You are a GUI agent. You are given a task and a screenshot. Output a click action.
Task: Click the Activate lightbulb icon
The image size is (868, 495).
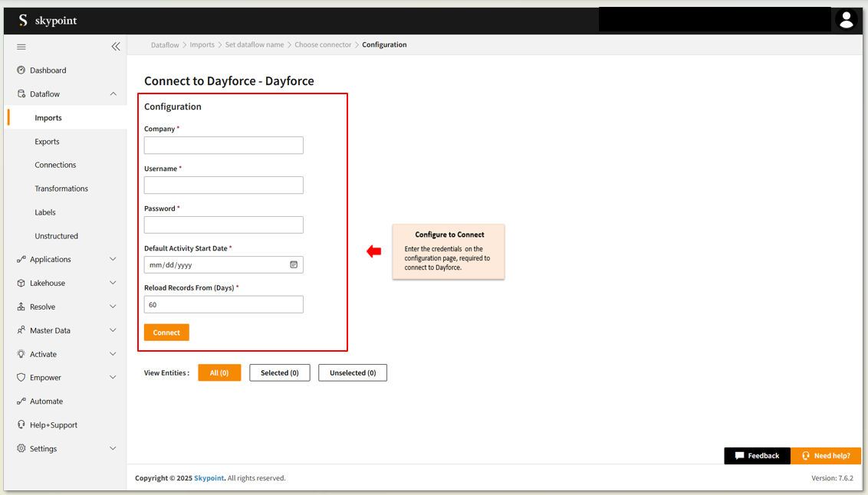coord(21,354)
